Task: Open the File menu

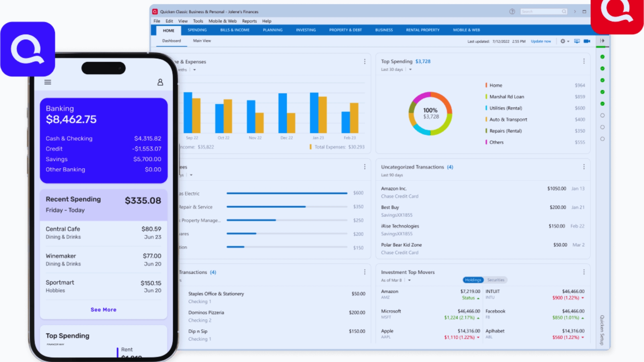Action: [x=157, y=21]
